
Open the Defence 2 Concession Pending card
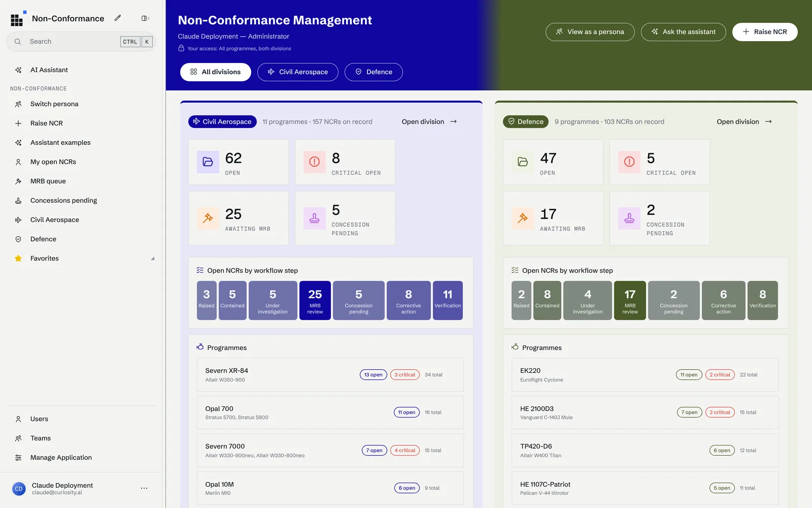click(x=660, y=218)
